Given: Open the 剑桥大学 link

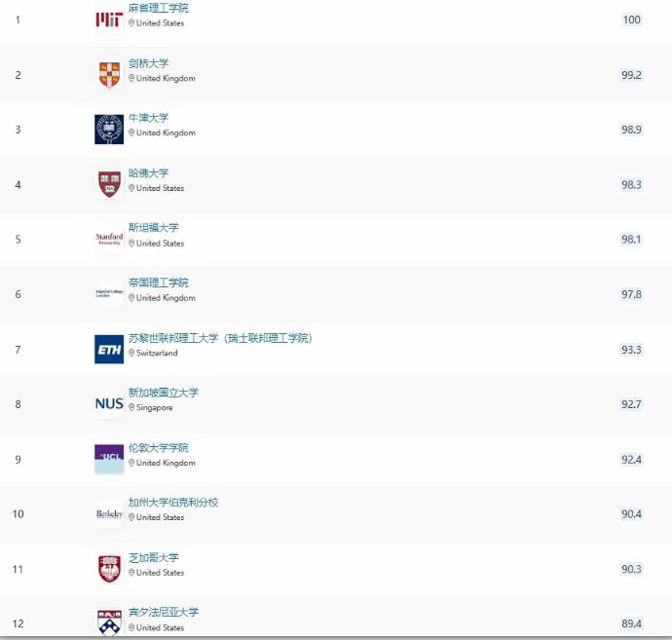Looking at the screenshot, I should [148, 63].
